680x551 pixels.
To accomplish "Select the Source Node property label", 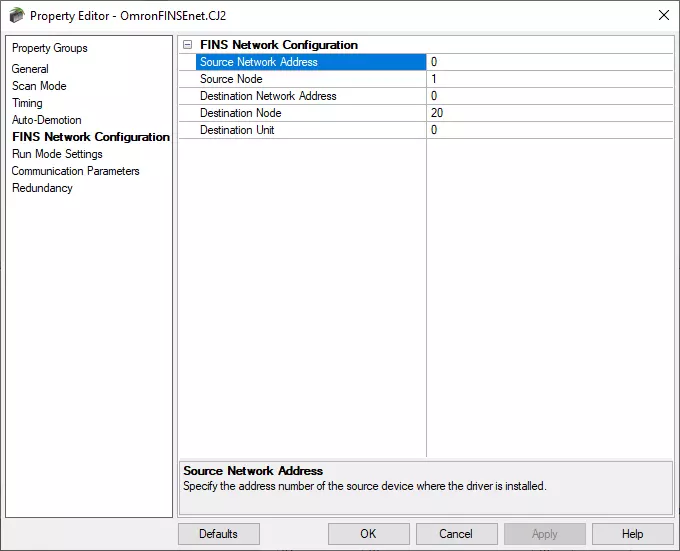I will [231, 79].
